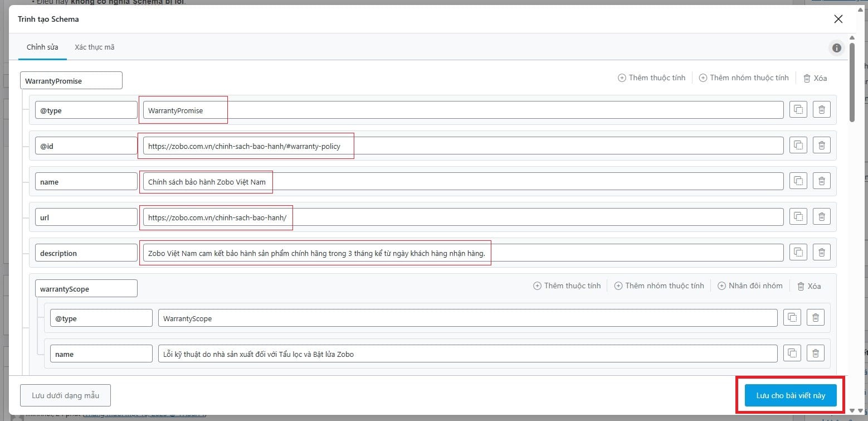The width and height of the screenshot is (868, 421).
Task: Click the @id URL value field
Action: click(x=462, y=146)
